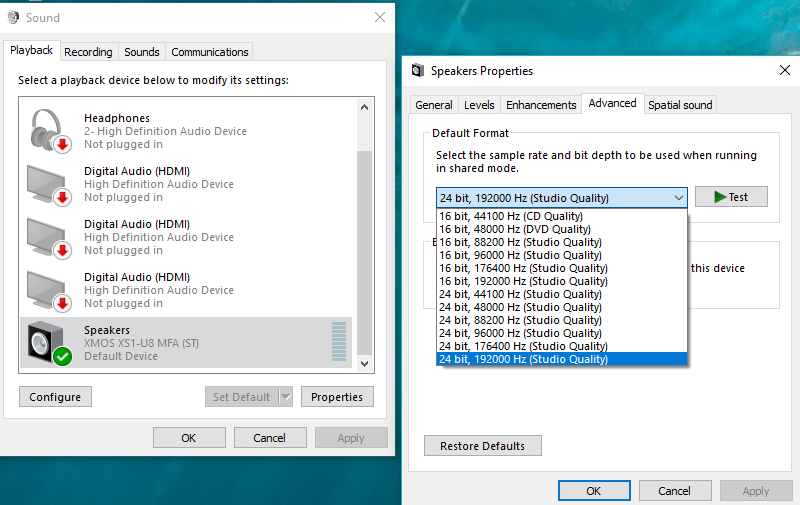
Task: Open the Communications tab
Action: click(210, 52)
